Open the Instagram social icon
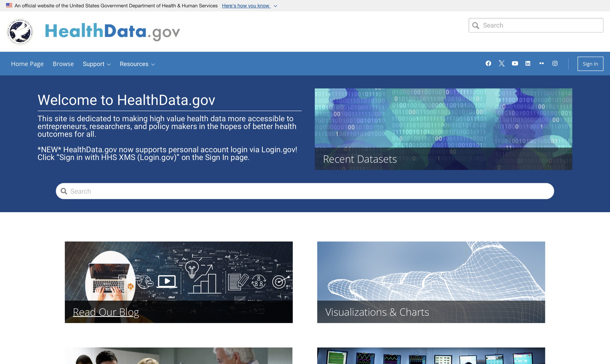This screenshot has height=364, width=610. point(555,64)
